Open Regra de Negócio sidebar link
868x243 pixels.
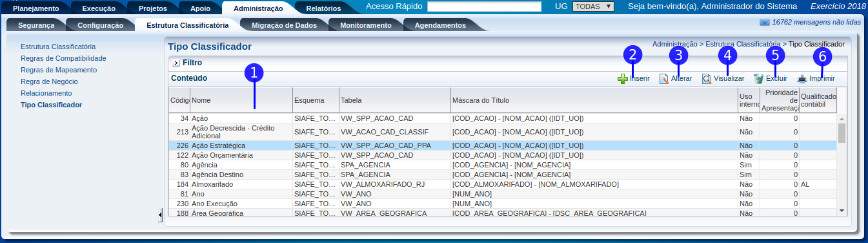tap(49, 81)
